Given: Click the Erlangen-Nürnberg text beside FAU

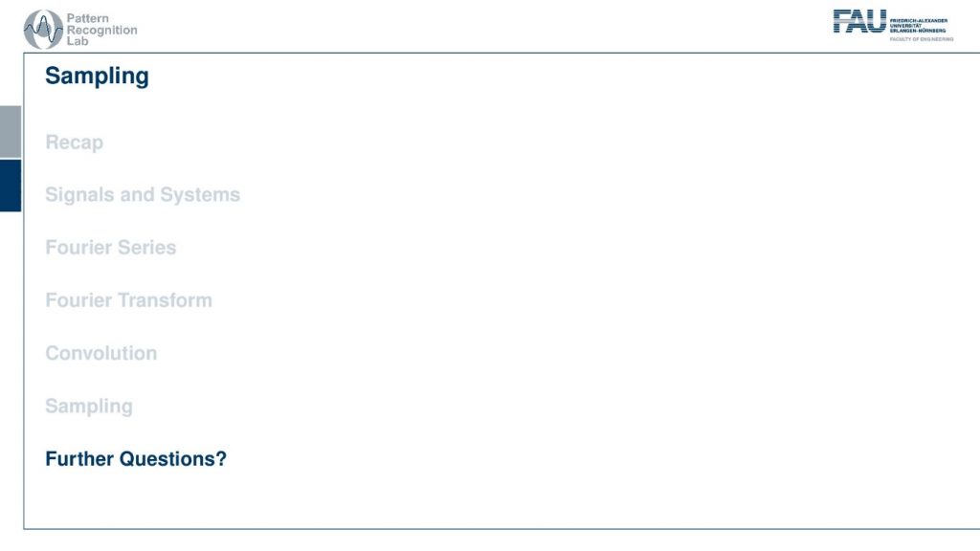Looking at the screenshot, I should (918, 31).
